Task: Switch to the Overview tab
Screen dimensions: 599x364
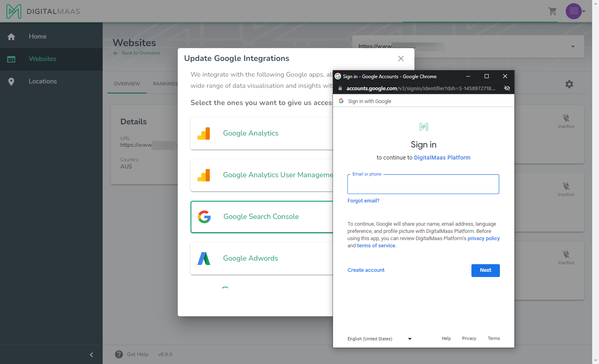Action: [x=127, y=84]
